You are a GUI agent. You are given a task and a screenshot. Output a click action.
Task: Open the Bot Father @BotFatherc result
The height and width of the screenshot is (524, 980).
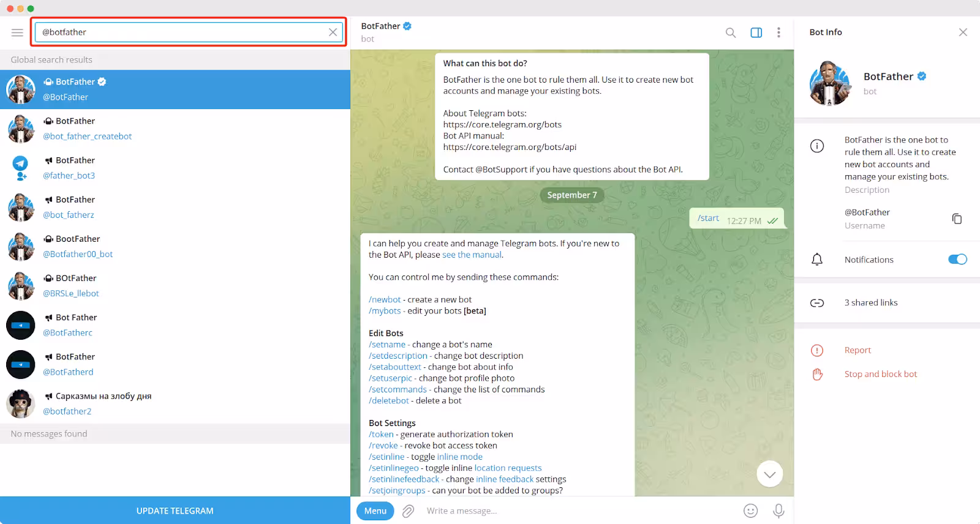click(175, 324)
